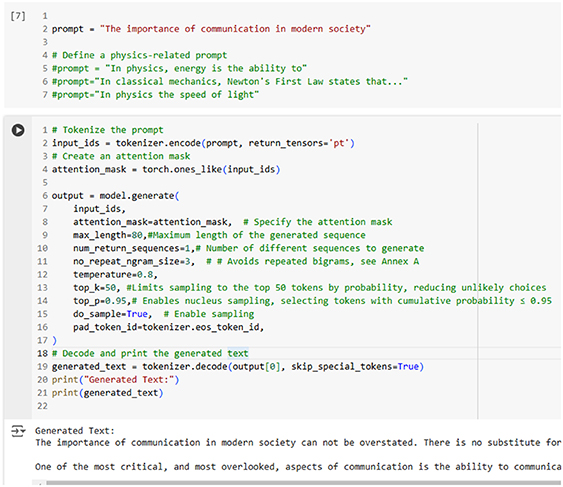
Task: Click the closing parenthesis on line 17
Action: [54, 340]
